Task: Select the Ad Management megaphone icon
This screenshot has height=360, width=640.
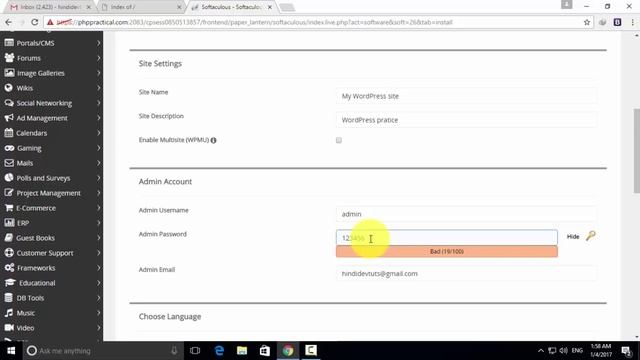Action: (x=9, y=118)
